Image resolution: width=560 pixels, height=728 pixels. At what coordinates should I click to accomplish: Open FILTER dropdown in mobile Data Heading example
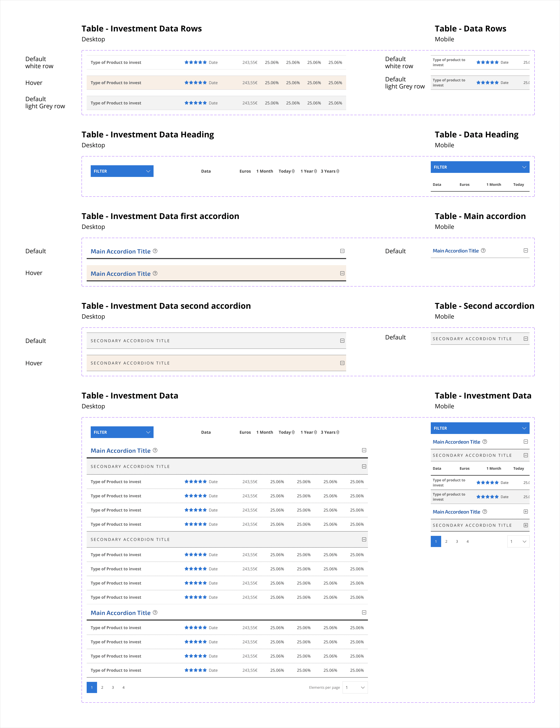click(480, 167)
